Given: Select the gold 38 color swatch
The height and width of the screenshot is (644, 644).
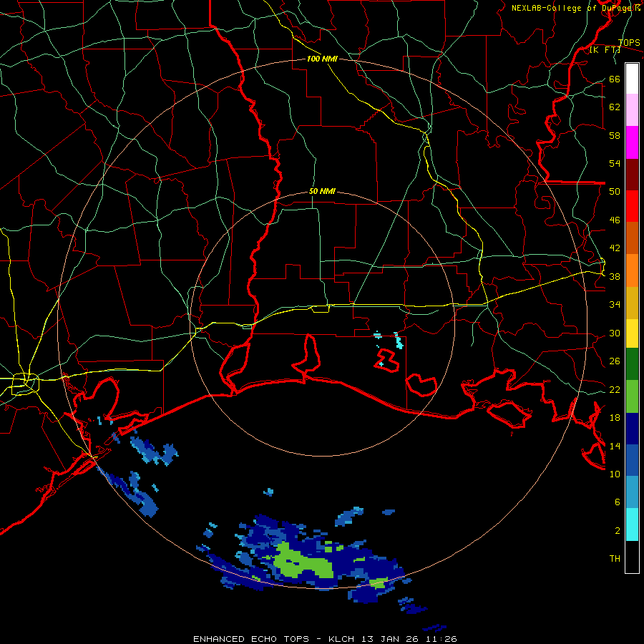Looking at the screenshot, I should pos(632,303).
